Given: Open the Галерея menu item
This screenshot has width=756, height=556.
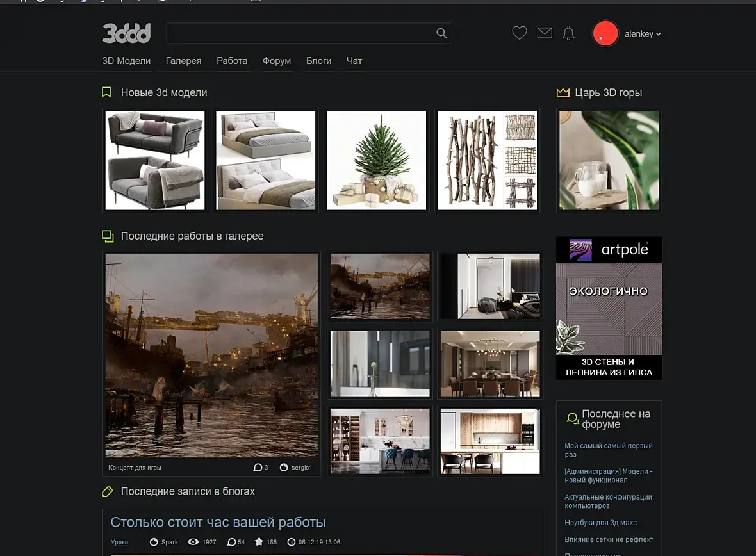Looking at the screenshot, I should tap(183, 61).
